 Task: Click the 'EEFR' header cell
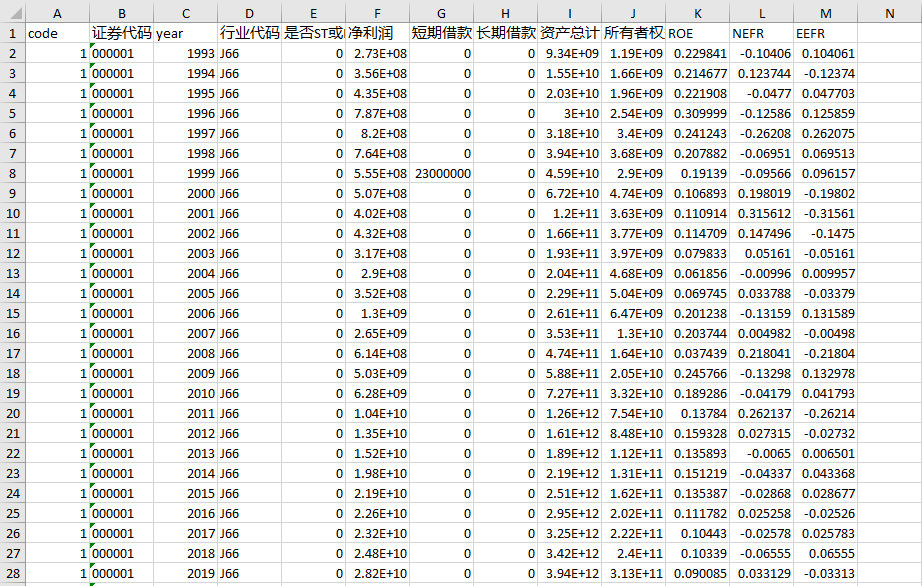coord(826,34)
